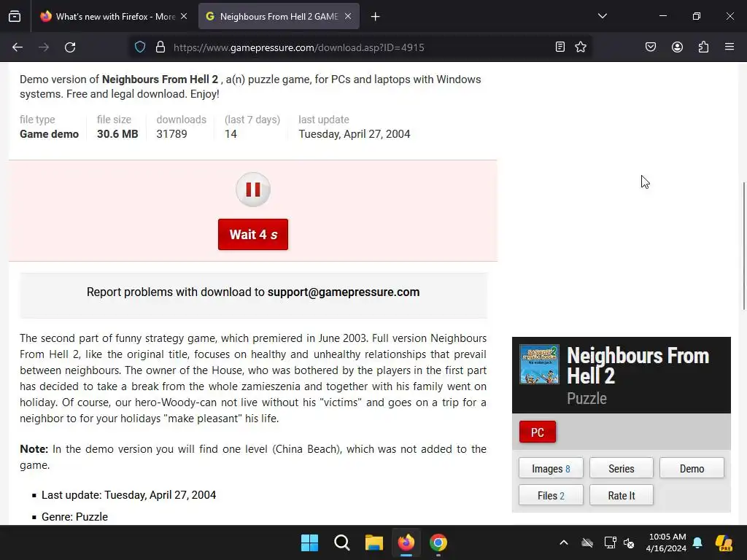Open a new browser tab

376,17
